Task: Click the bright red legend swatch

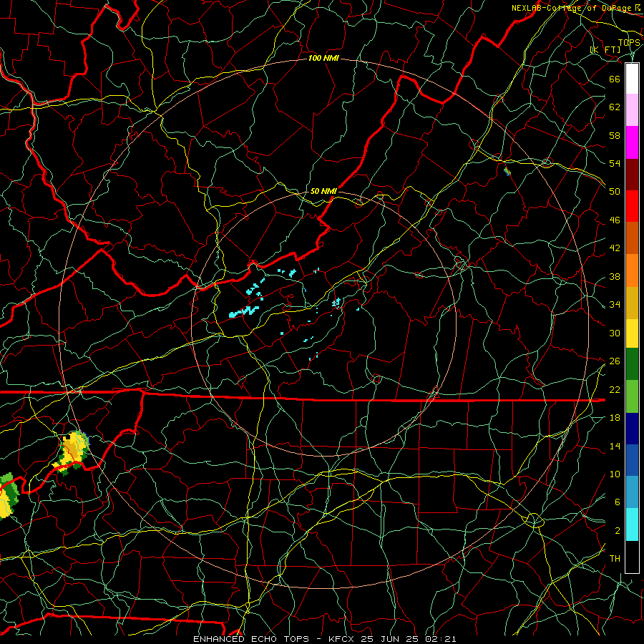Action: tap(632, 206)
